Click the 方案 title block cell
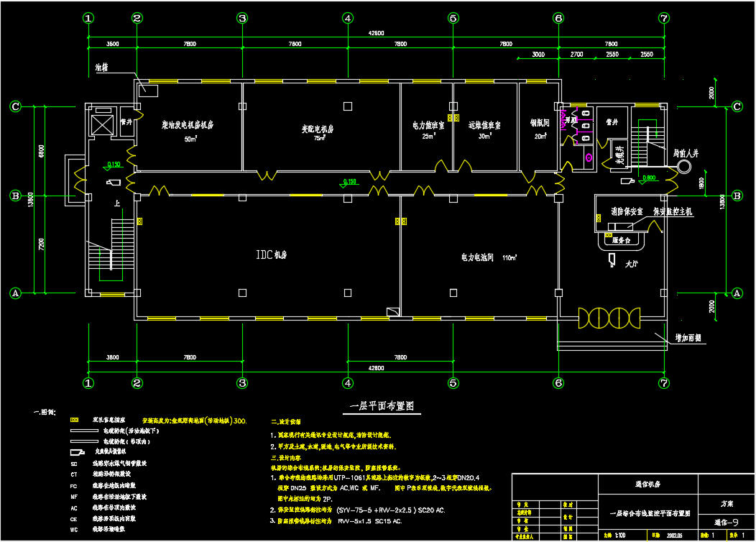The height and width of the screenshot is (542, 756). click(727, 503)
